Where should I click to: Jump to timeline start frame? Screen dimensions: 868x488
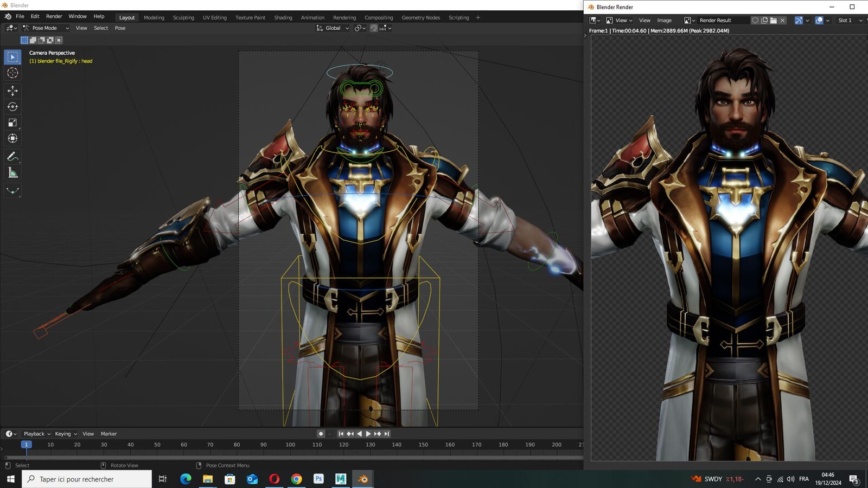point(341,434)
